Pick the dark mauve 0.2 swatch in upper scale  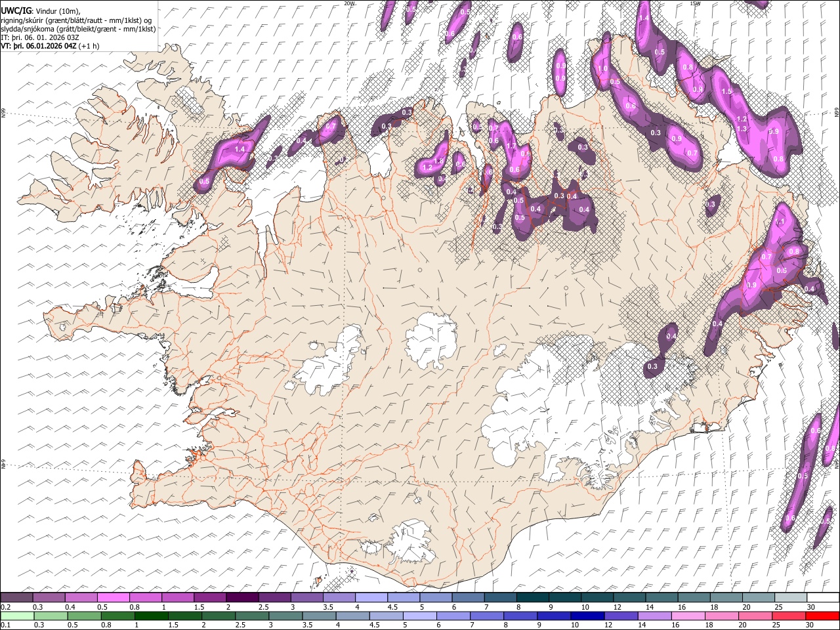point(16,598)
